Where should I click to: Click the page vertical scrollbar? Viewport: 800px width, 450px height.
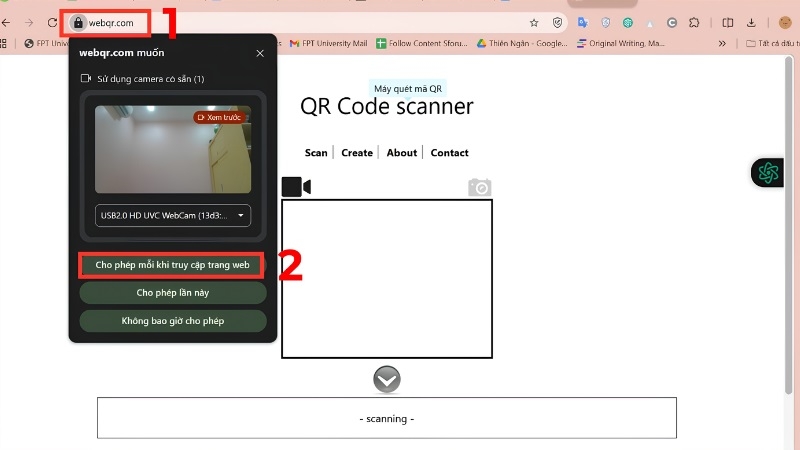788,224
